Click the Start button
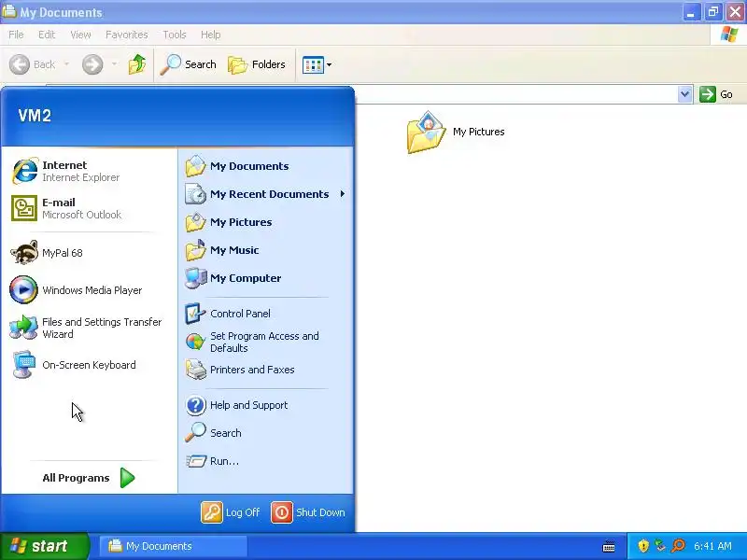747x560 pixels. click(44, 546)
